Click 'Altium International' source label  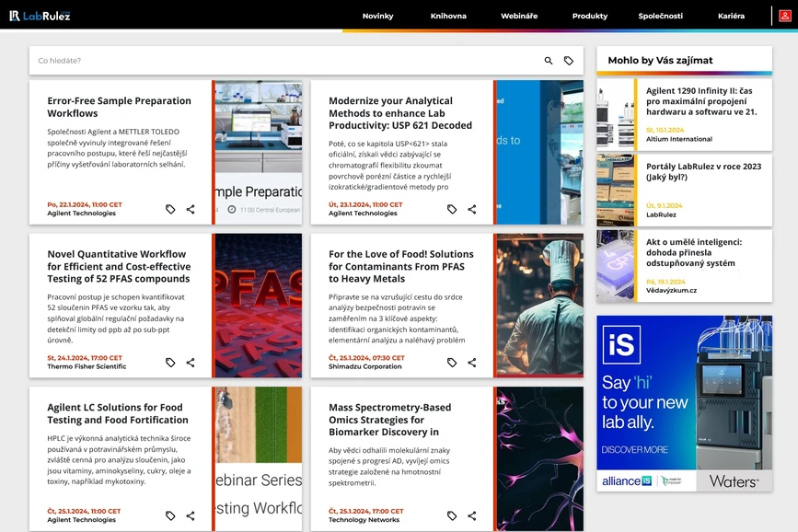click(x=679, y=139)
